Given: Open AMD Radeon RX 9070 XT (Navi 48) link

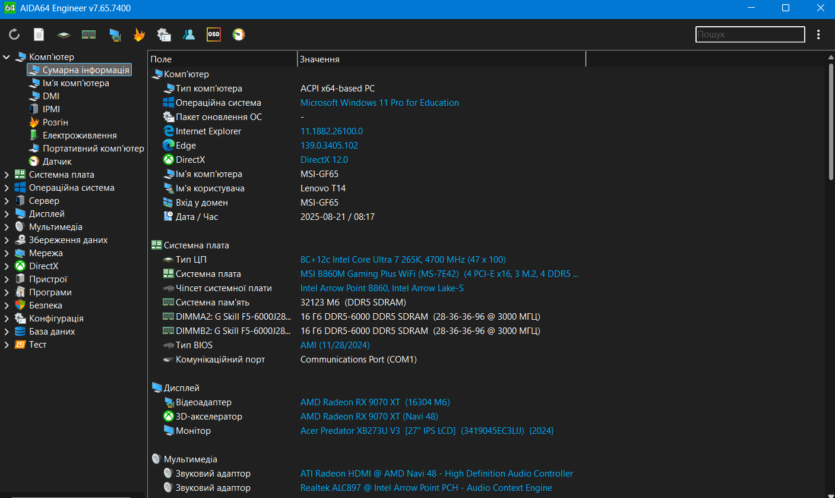Looking at the screenshot, I should (x=369, y=417).
